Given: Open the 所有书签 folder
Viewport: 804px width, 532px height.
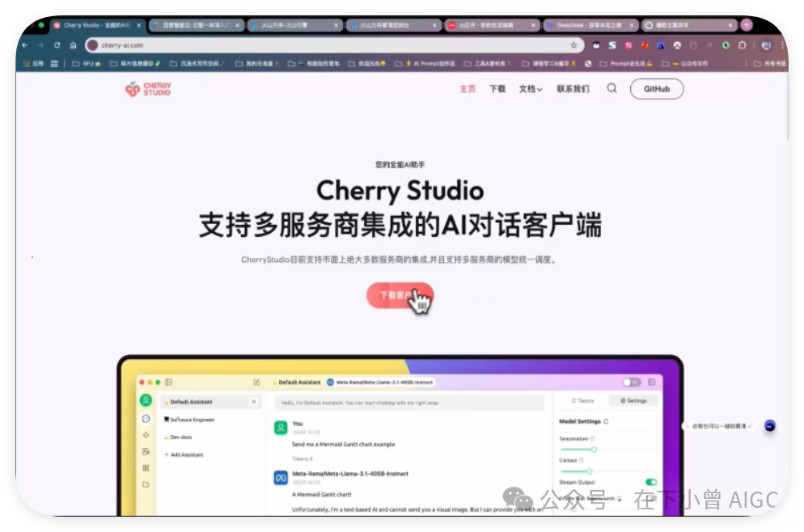Looking at the screenshot, I should (769, 64).
